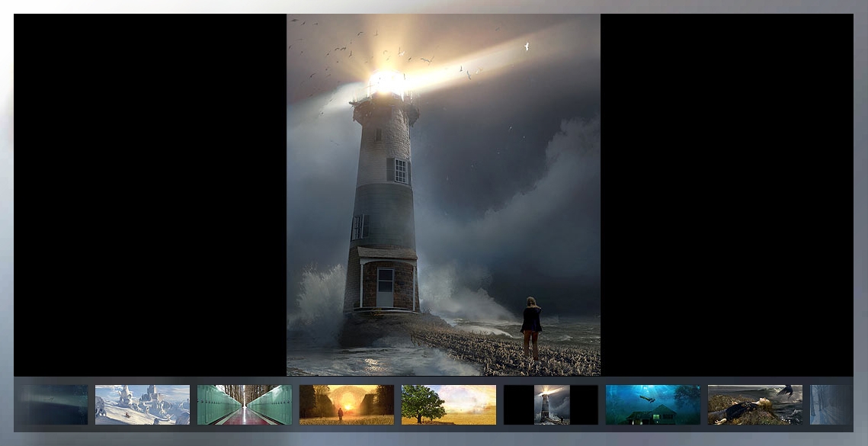Image resolution: width=868 pixels, height=446 pixels.
Task: Click the main lighthouse image in the viewer
Action: tap(444, 195)
